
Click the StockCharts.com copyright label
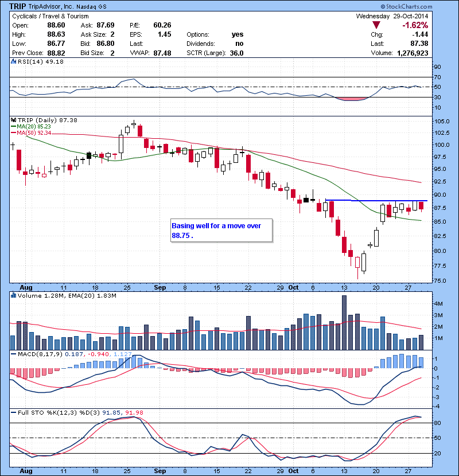click(406, 6)
